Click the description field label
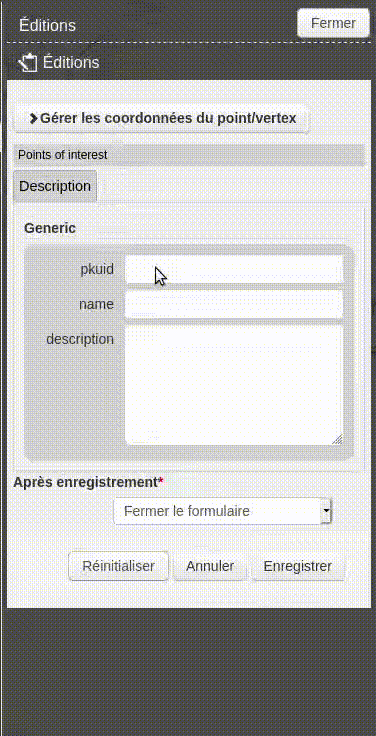This screenshot has width=376, height=736. [80, 339]
